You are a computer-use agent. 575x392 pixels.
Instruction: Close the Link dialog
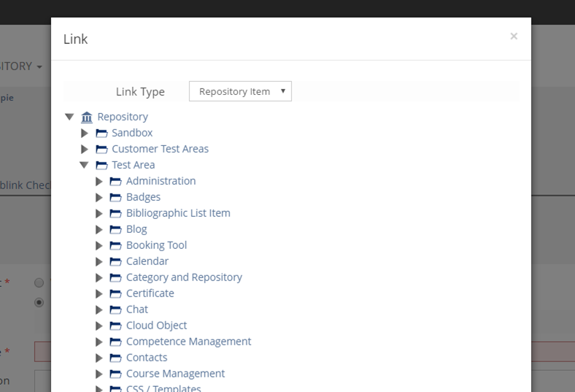(514, 36)
